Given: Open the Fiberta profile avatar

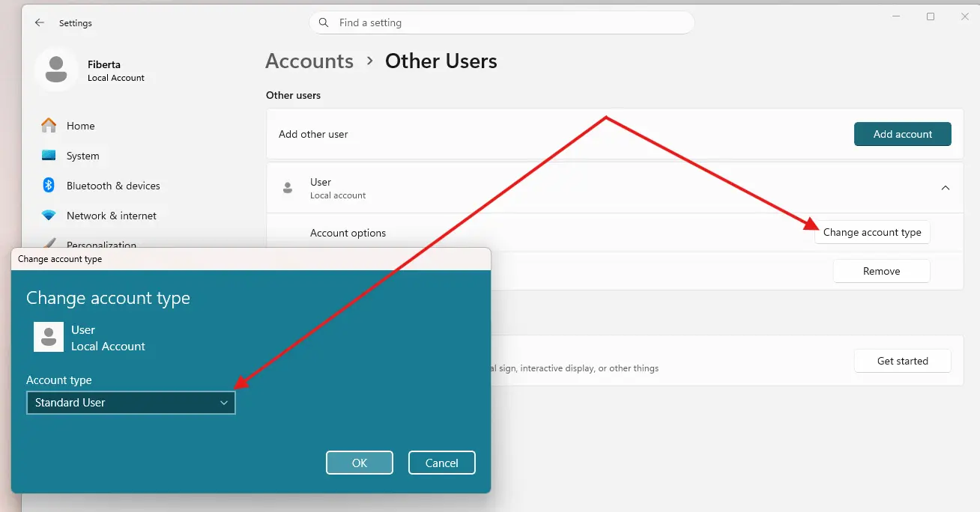Looking at the screenshot, I should [x=55, y=70].
